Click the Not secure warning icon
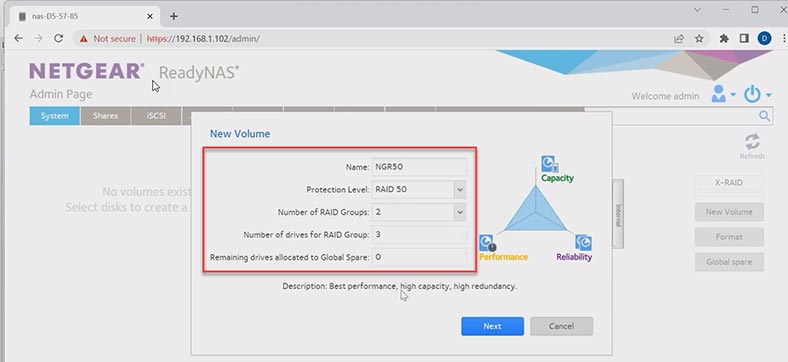 coord(83,39)
